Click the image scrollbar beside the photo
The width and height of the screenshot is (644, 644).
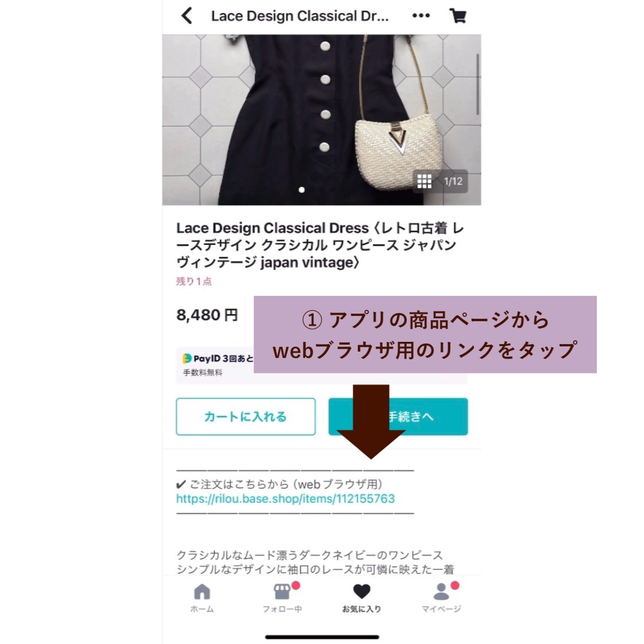477,84
